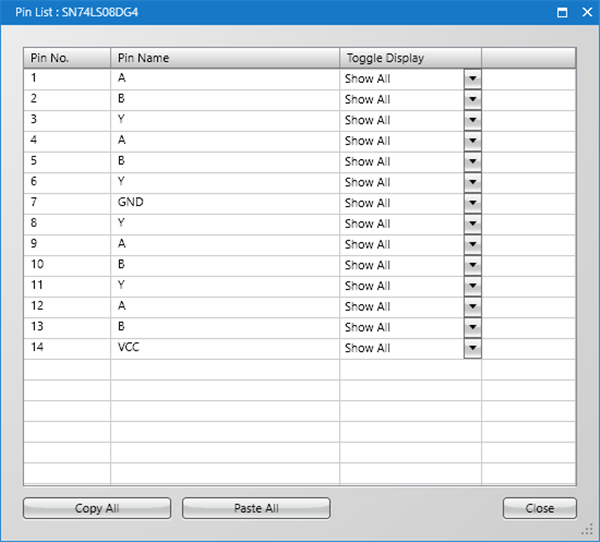Image resolution: width=600 pixels, height=542 pixels.
Task: Open Toggle Display dropdown for pin 1
Action: [473, 79]
